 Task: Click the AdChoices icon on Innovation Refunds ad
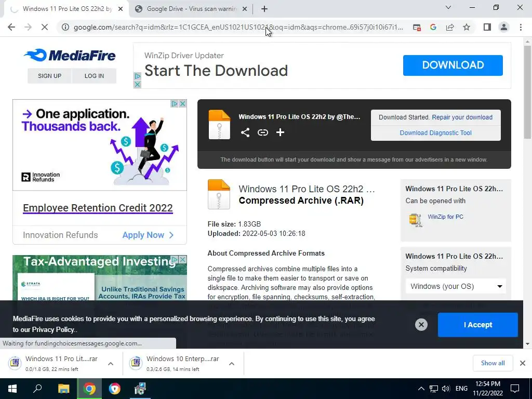pyautogui.click(x=175, y=103)
